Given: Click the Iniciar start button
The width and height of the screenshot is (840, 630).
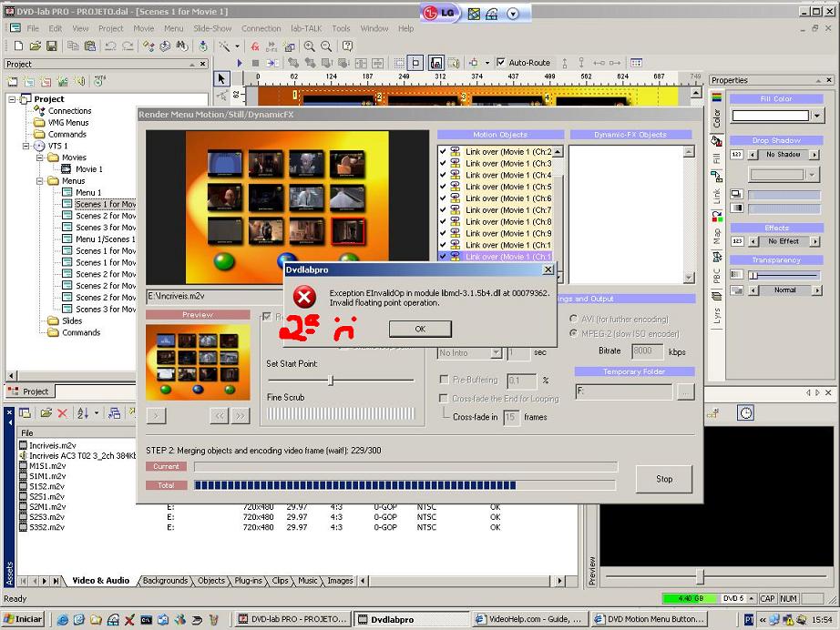Looking at the screenshot, I should [23, 619].
